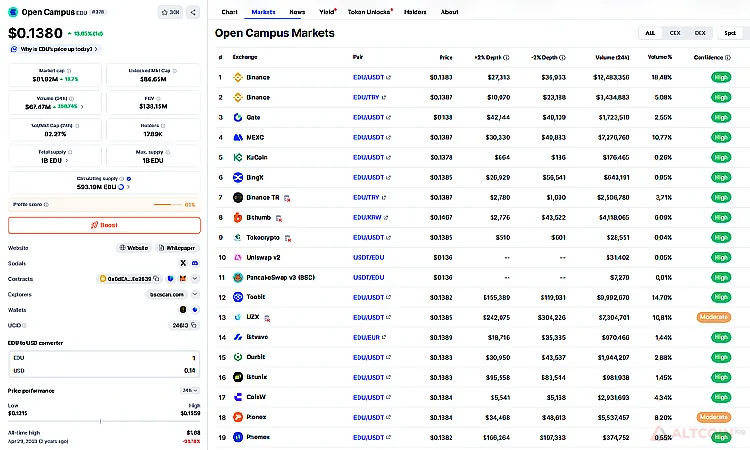Open the price performance period dropdown

tap(190, 391)
